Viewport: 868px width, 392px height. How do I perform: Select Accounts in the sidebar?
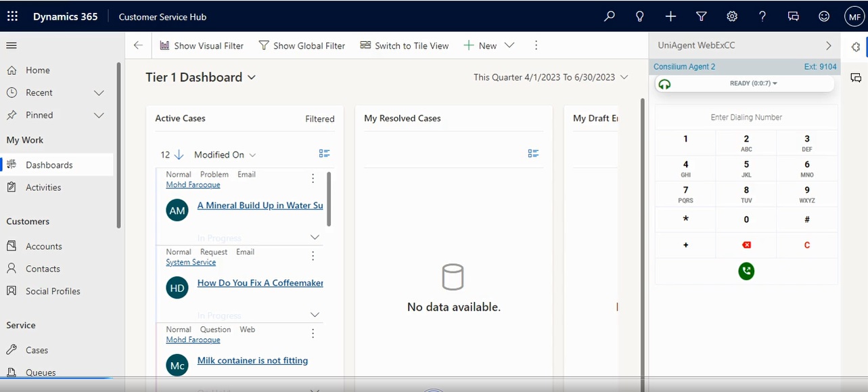coord(43,246)
